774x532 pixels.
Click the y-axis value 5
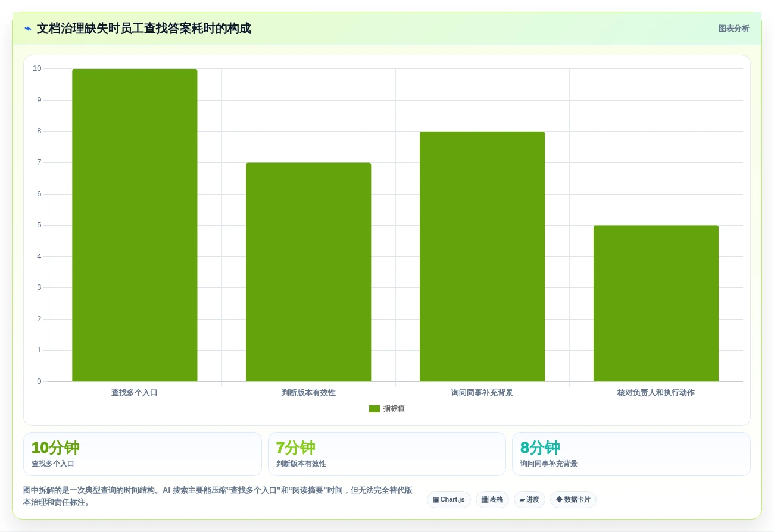click(x=39, y=225)
